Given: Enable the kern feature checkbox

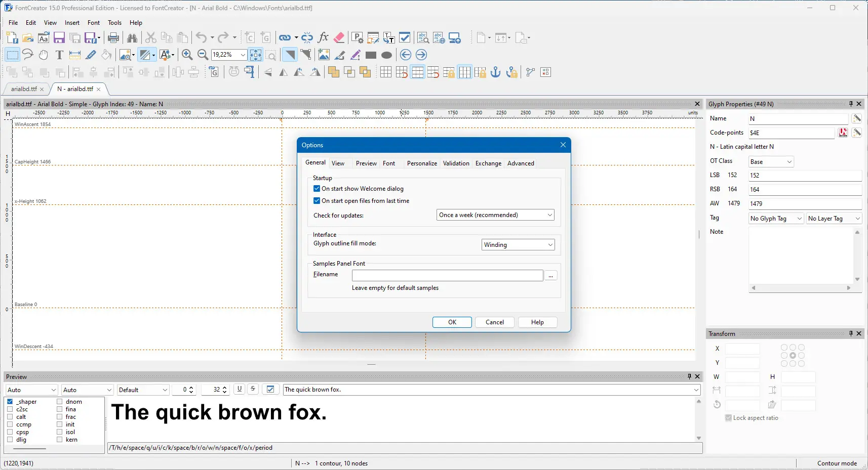Looking at the screenshot, I should point(60,440).
